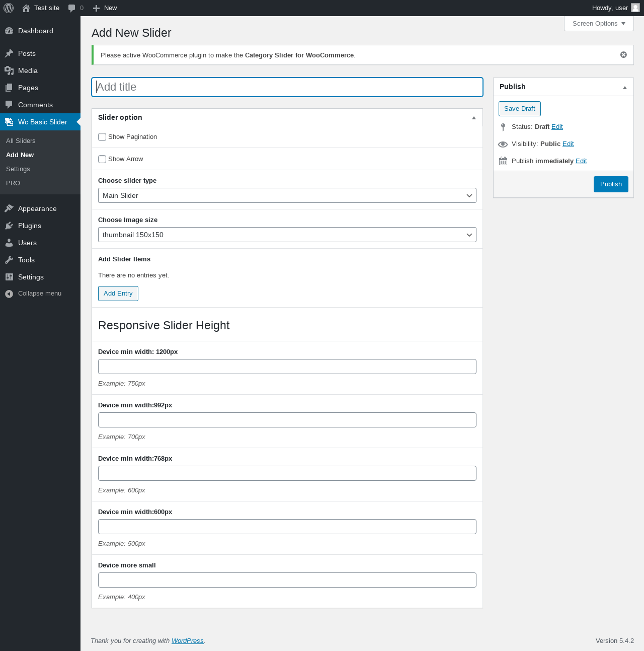This screenshot has width=644, height=651.
Task: Dismiss the WooCommerce plugin notice
Action: (623, 55)
